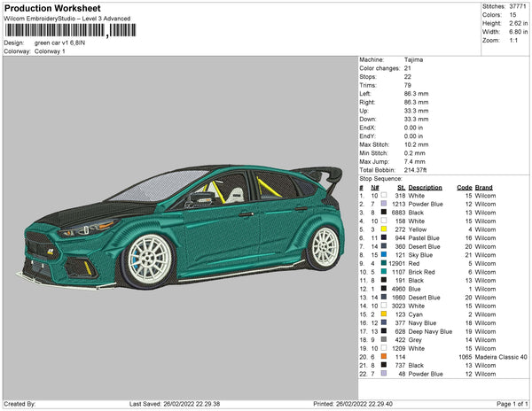532x411 pixels.
Task: Select the Grey thread color swatch
Action: coord(383,339)
